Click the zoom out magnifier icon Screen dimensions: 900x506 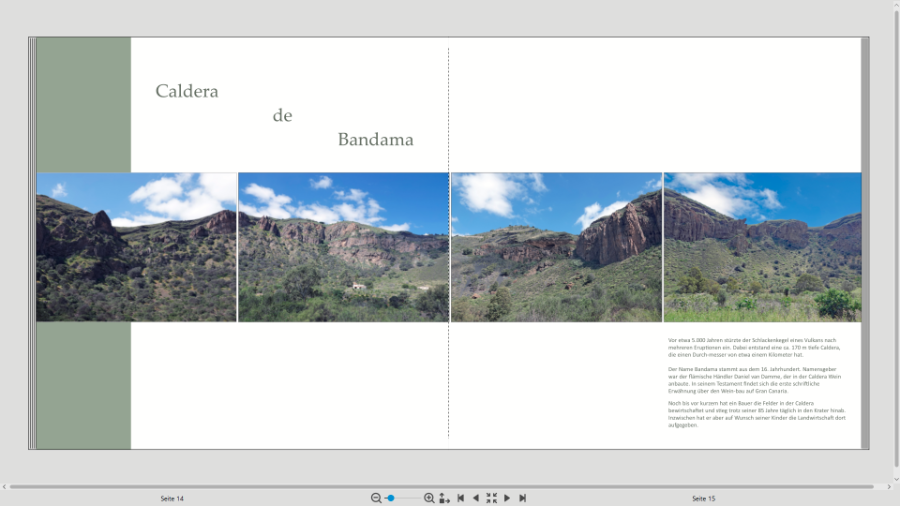pos(376,498)
